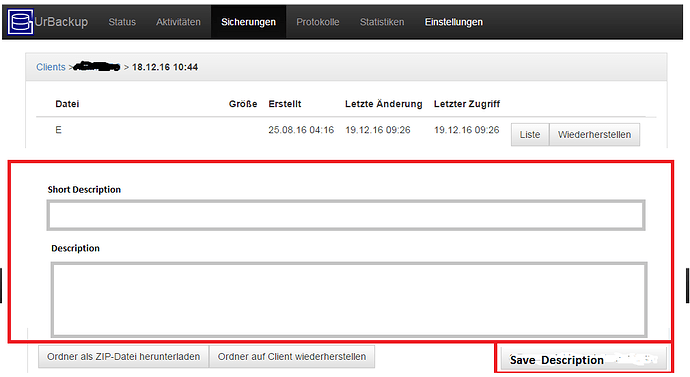
Task: Open the Aktivitäten tab
Action: 178,22
